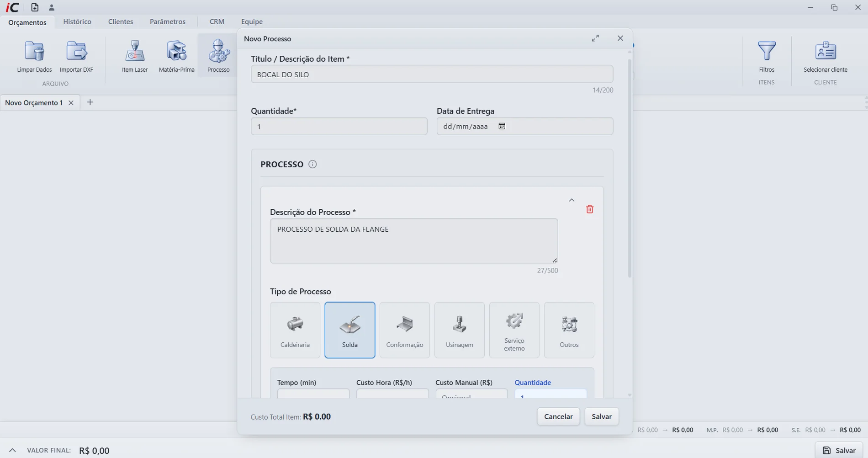Click the bottom-right Salvar button with disk icon
The image size is (868, 458).
(x=839, y=450)
